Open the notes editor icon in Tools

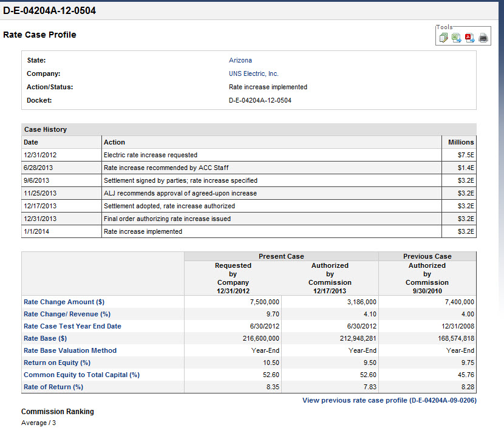click(443, 38)
